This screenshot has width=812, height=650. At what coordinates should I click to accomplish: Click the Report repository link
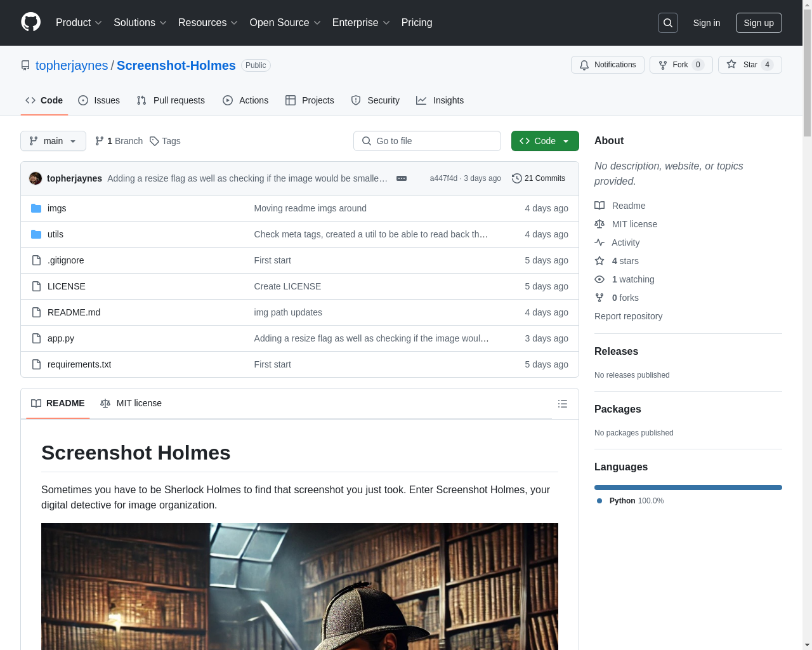pyautogui.click(x=628, y=316)
